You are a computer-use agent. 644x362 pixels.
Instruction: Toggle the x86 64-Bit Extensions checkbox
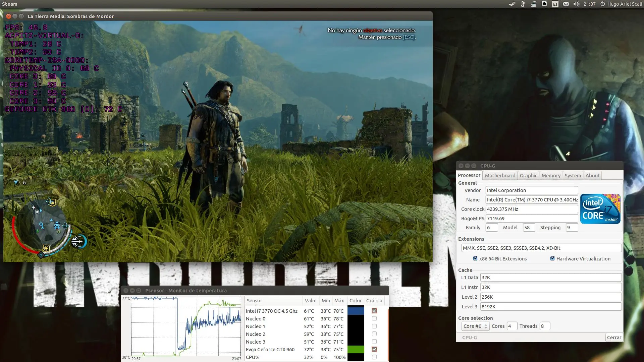(x=475, y=258)
